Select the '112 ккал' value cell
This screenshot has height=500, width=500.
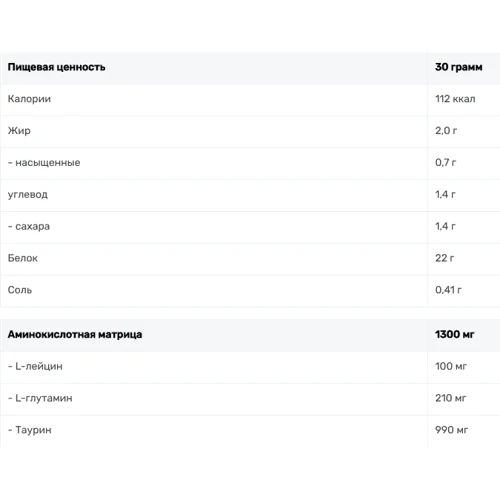click(x=455, y=99)
